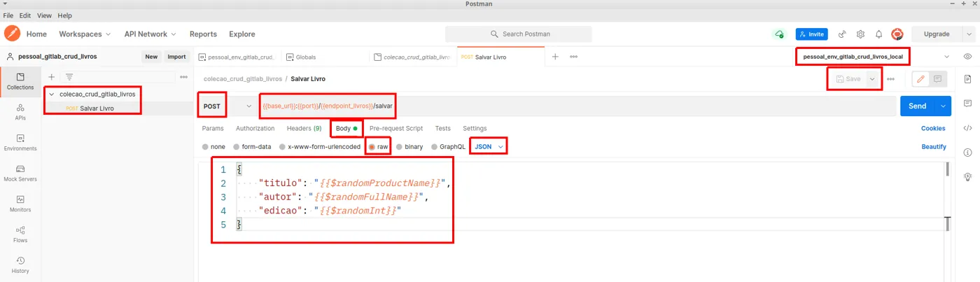Open the Mock Servers sidebar panel
980x282 pixels.
(20, 173)
